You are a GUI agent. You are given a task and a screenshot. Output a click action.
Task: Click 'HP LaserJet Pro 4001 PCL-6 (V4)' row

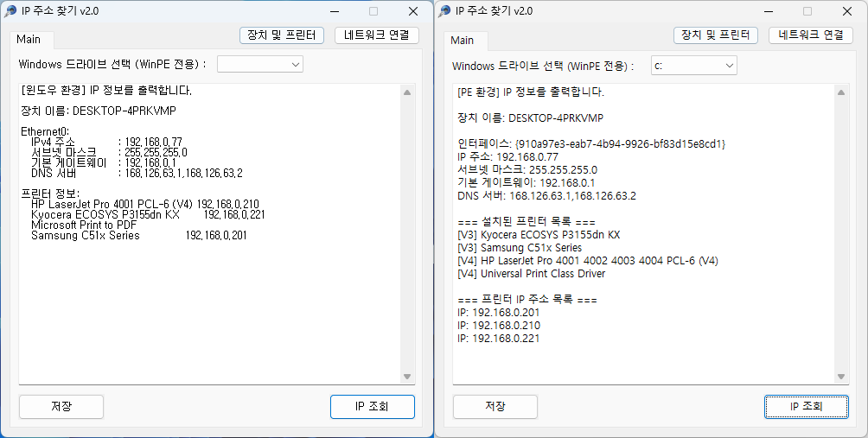(145, 204)
